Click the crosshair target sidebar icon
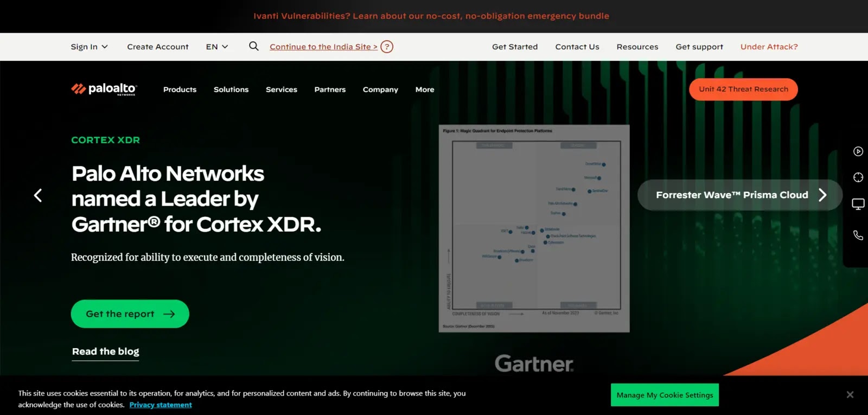 tap(858, 177)
